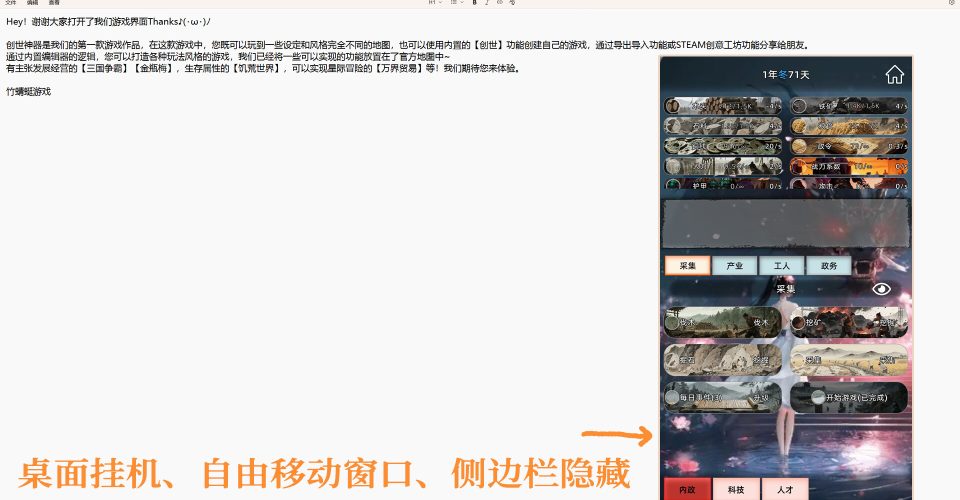Select the 工人 tab

coord(781,266)
